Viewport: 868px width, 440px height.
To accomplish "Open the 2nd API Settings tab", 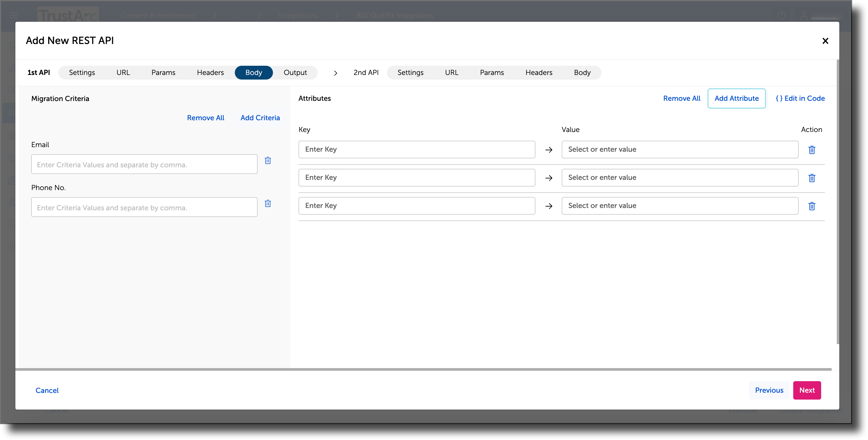I will click(x=410, y=73).
